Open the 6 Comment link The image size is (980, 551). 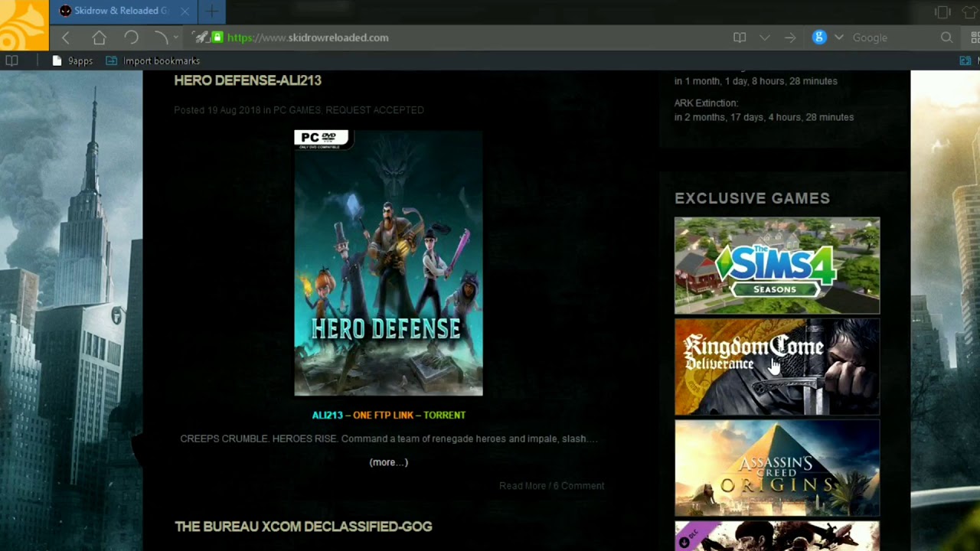[x=579, y=486]
